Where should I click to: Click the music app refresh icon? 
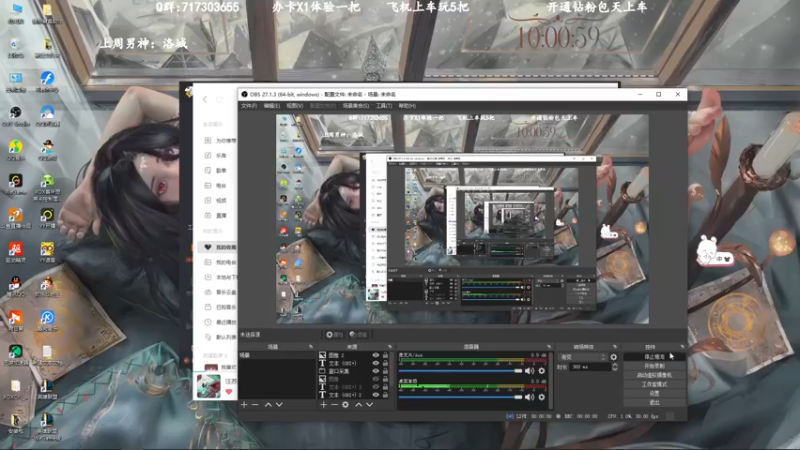point(219,99)
